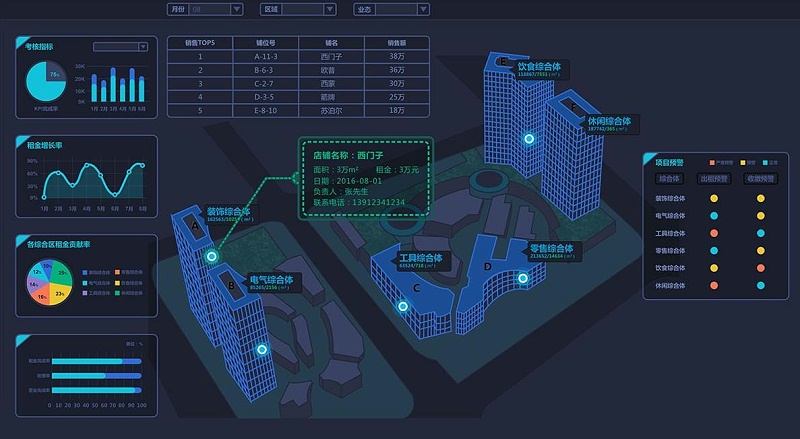Select the marker on building D

522,278
